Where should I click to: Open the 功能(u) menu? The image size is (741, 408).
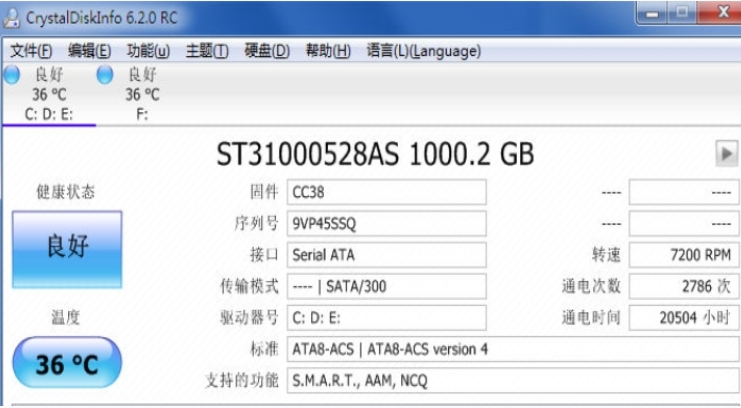coord(148,51)
